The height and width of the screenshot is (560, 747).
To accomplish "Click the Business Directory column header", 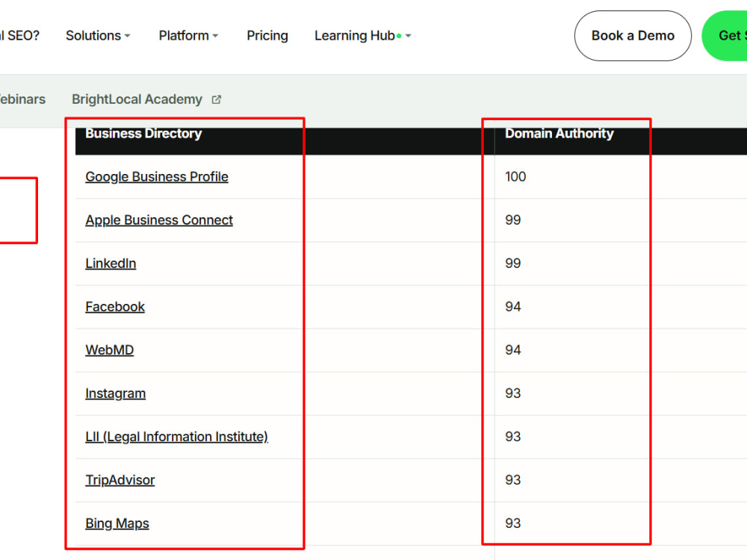I will [143, 134].
